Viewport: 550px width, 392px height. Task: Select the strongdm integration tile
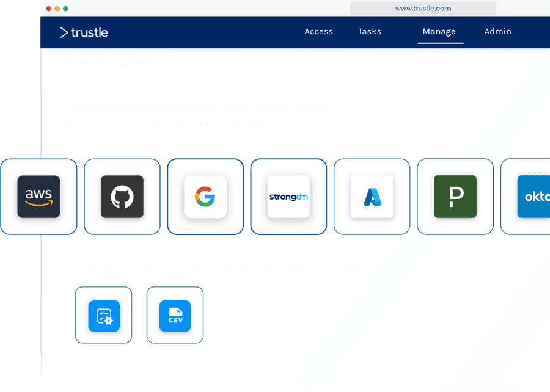(x=288, y=197)
